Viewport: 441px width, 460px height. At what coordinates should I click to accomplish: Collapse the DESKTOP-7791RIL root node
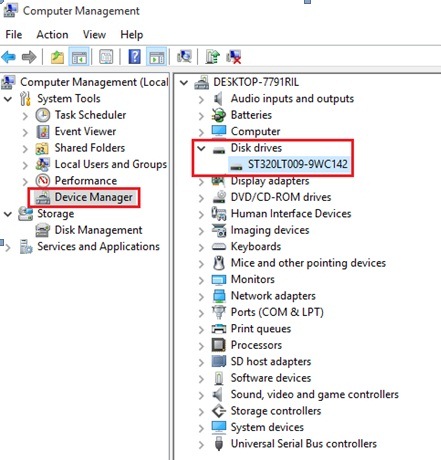point(184,83)
